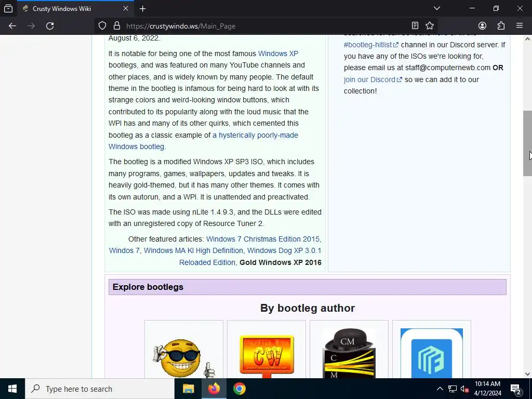Open tracking protection shield icon

(x=102, y=26)
